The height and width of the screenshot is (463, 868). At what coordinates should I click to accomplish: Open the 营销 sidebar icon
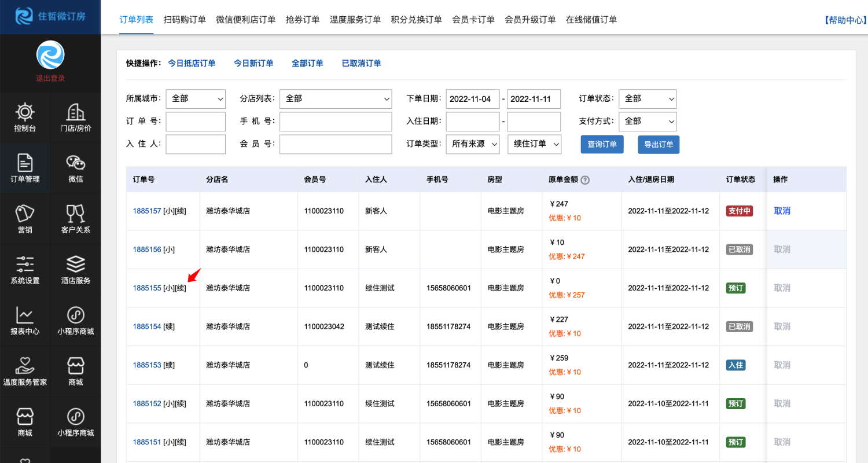tap(25, 219)
